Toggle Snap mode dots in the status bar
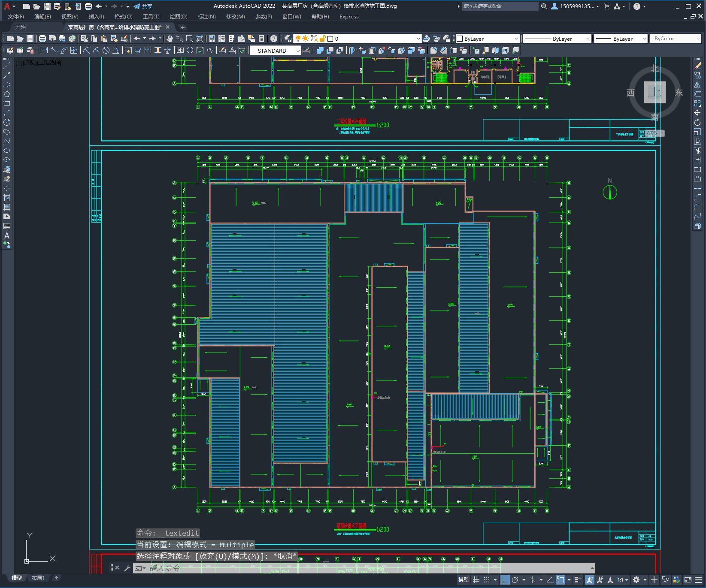Screen dimensions: 706x588 point(487,580)
